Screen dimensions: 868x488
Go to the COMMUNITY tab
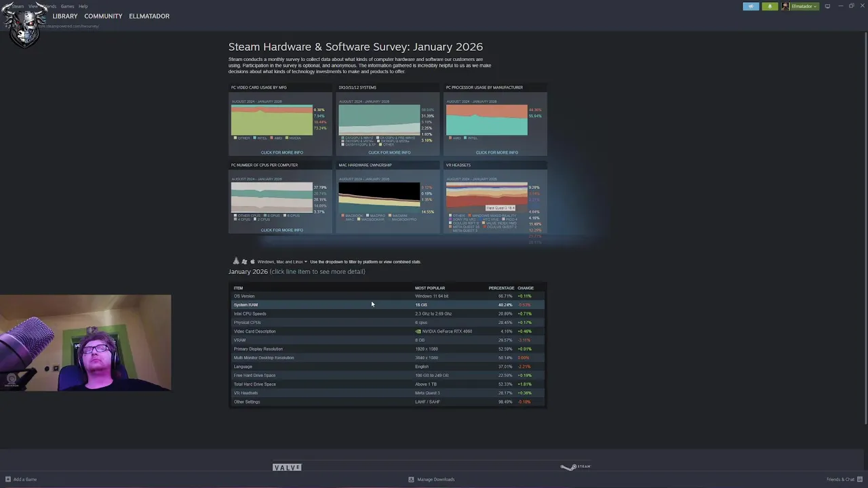point(103,16)
